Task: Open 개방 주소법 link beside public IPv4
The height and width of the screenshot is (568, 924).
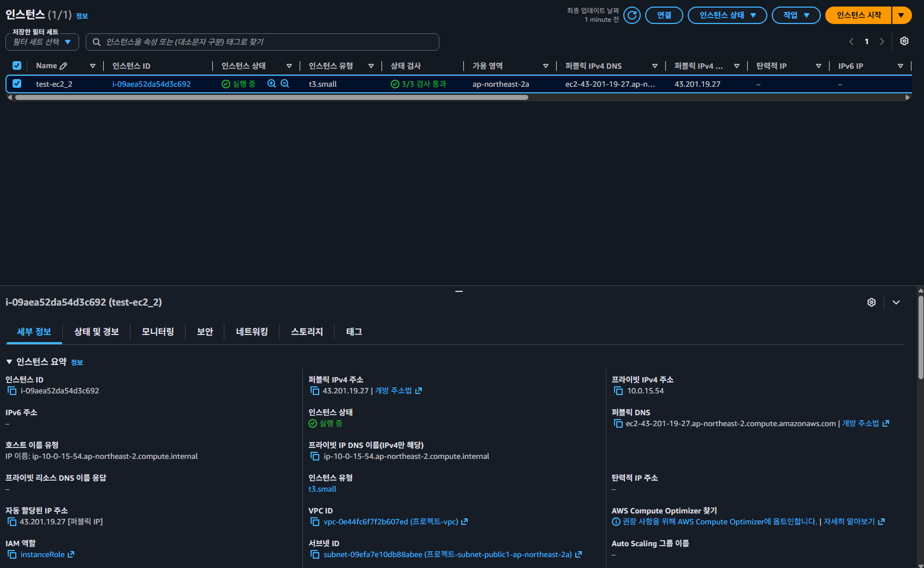Action: (398, 391)
